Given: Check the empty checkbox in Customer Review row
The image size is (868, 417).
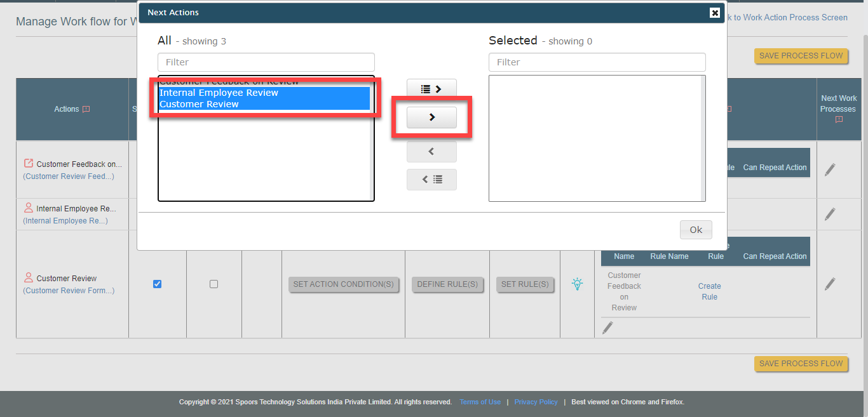Looking at the screenshot, I should click(x=214, y=284).
